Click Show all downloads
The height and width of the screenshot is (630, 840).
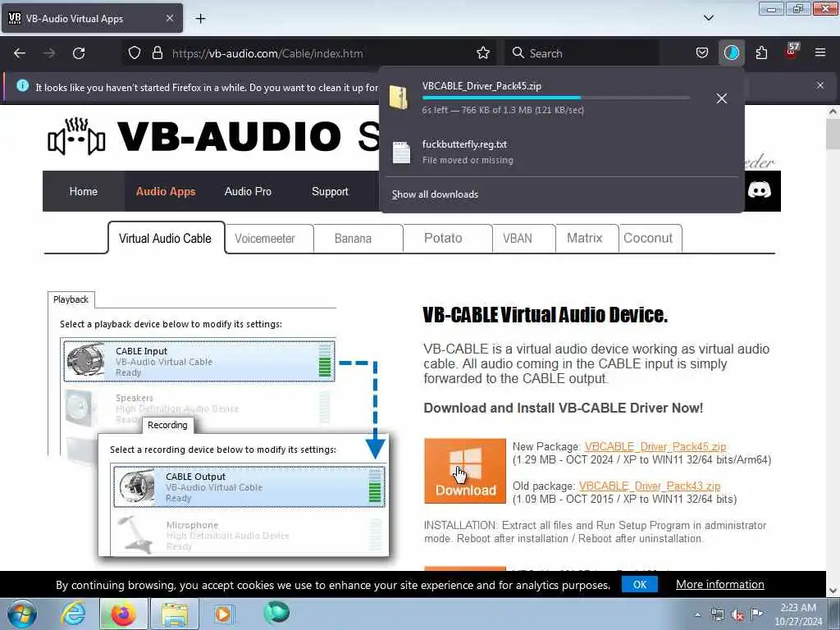(435, 194)
